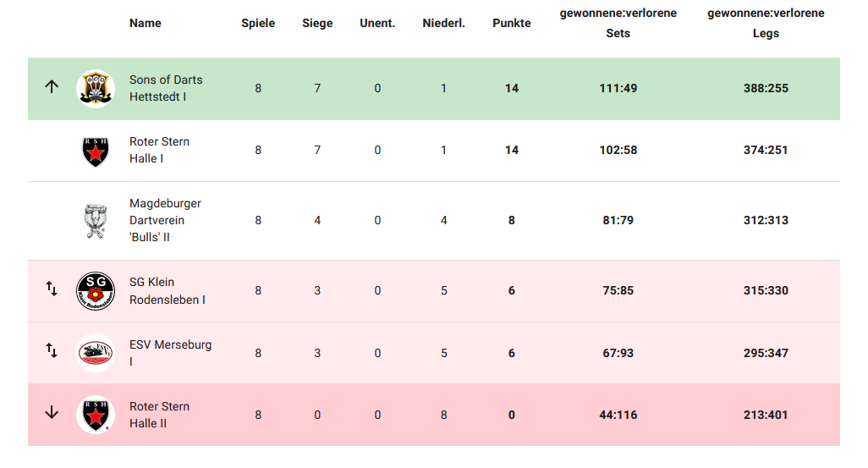Open the ESV Merseburg I team name

(171, 353)
